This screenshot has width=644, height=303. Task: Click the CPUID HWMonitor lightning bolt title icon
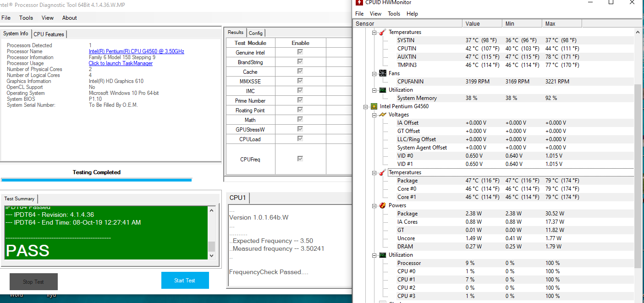click(358, 3)
